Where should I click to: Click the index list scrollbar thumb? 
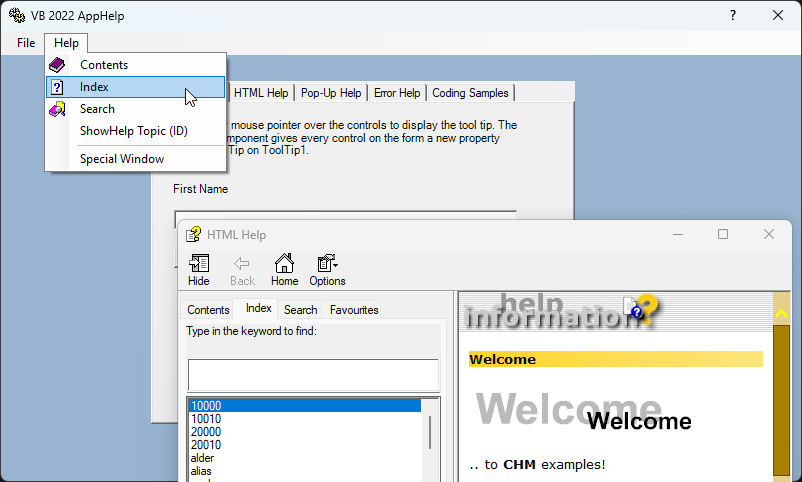430,432
